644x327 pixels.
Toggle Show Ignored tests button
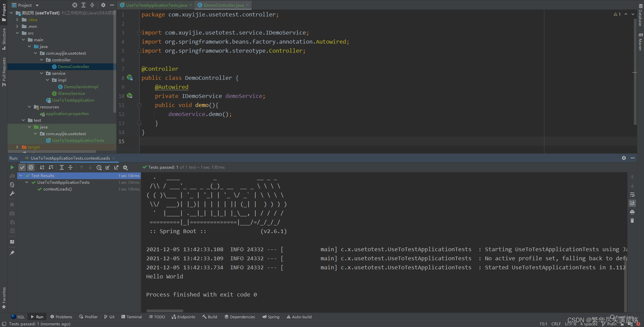31,167
